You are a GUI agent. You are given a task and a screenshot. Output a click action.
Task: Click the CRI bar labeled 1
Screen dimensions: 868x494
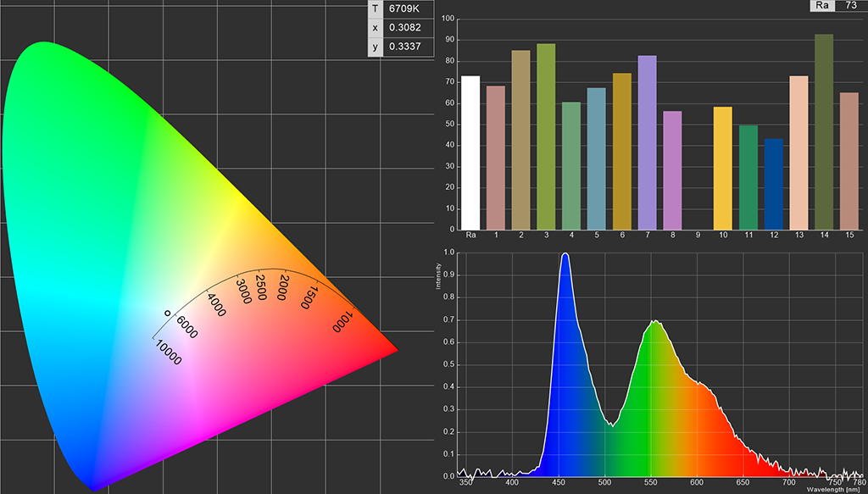pos(496,158)
